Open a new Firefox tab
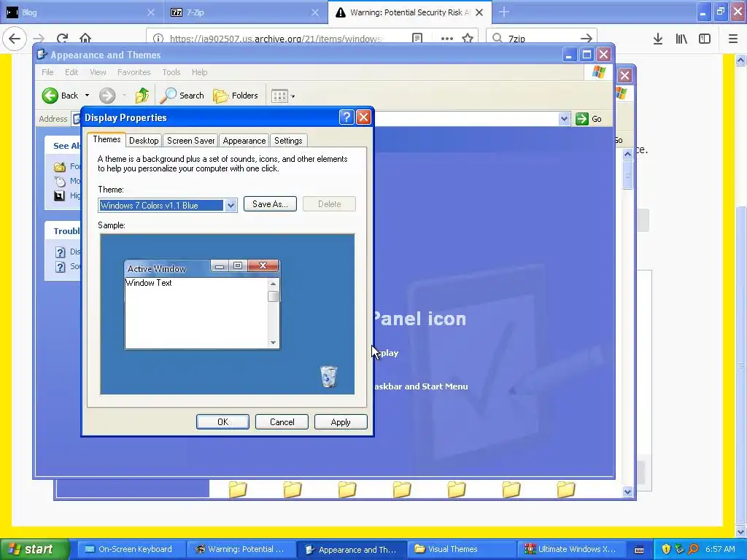747x560 pixels. [504, 12]
